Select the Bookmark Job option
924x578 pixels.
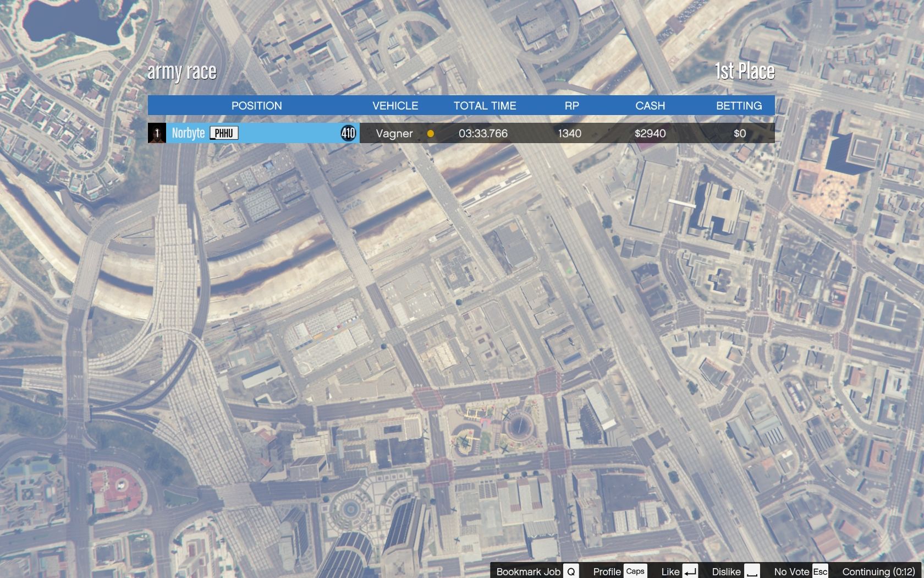(x=529, y=571)
